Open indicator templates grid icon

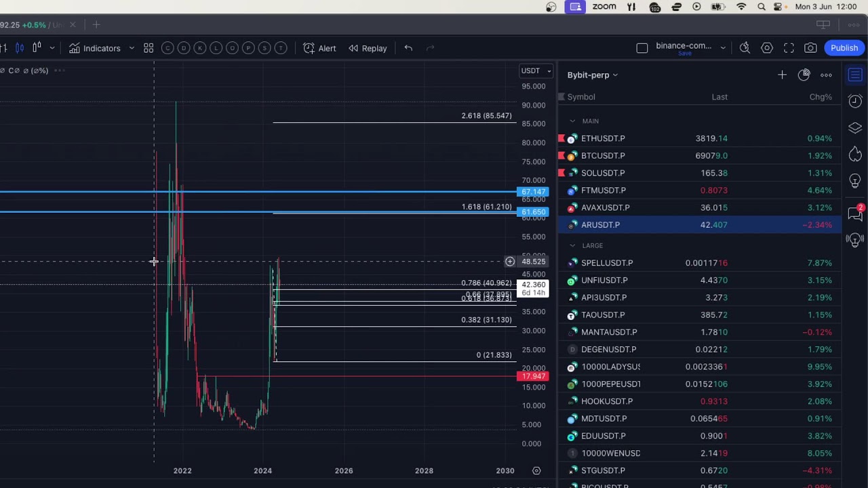149,48
